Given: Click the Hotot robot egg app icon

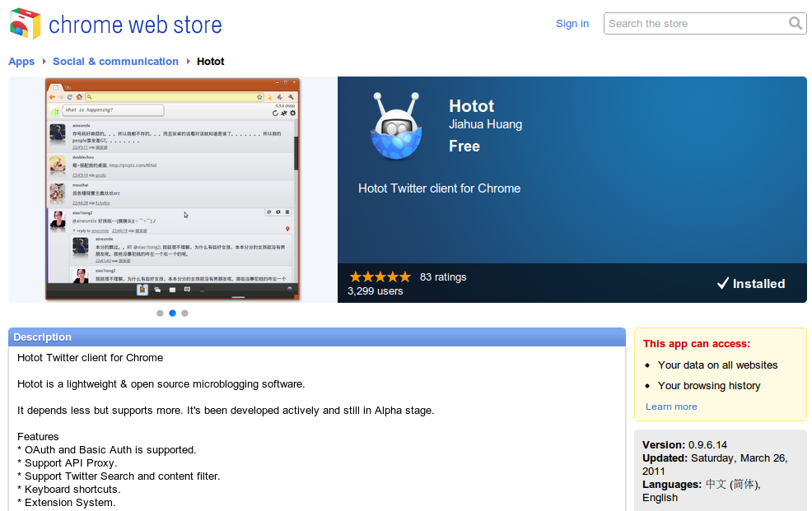Looking at the screenshot, I should coord(396,126).
